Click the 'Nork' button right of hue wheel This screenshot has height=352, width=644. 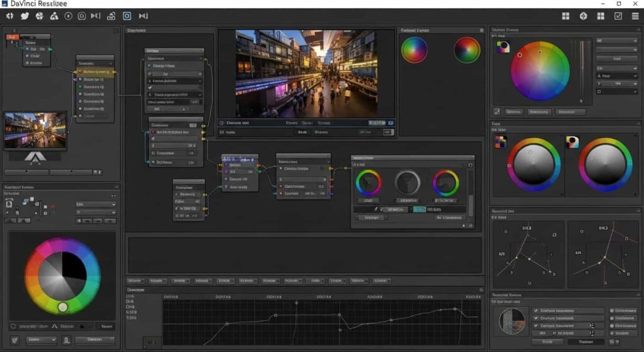(616, 59)
